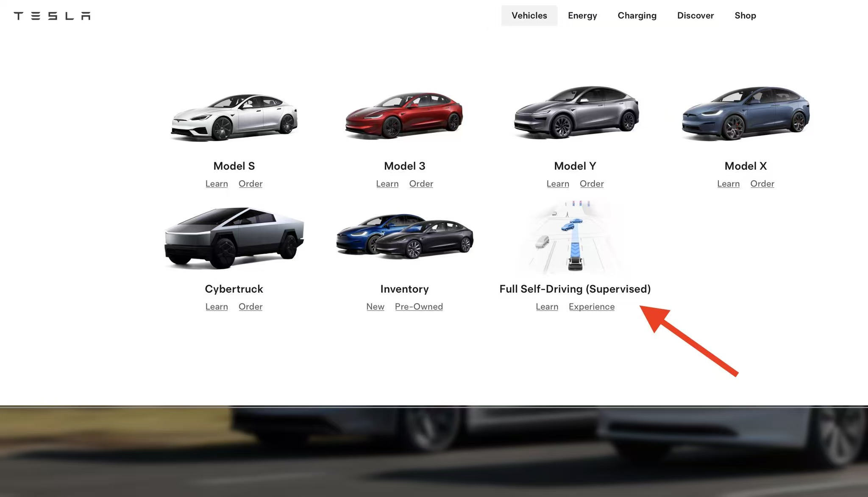Image resolution: width=868 pixels, height=497 pixels.
Task: Open the Vehicles menu tab
Action: [529, 16]
